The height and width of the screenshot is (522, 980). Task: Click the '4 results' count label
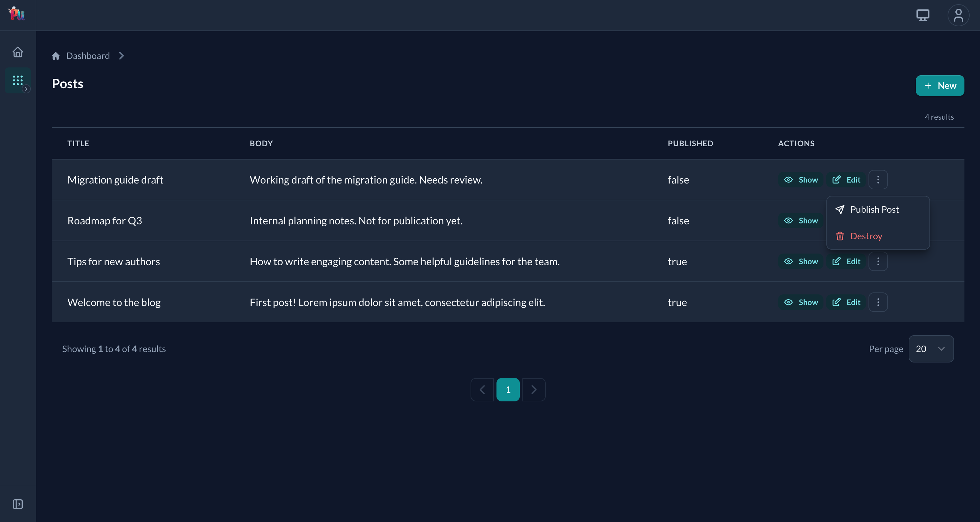click(939, 117)
